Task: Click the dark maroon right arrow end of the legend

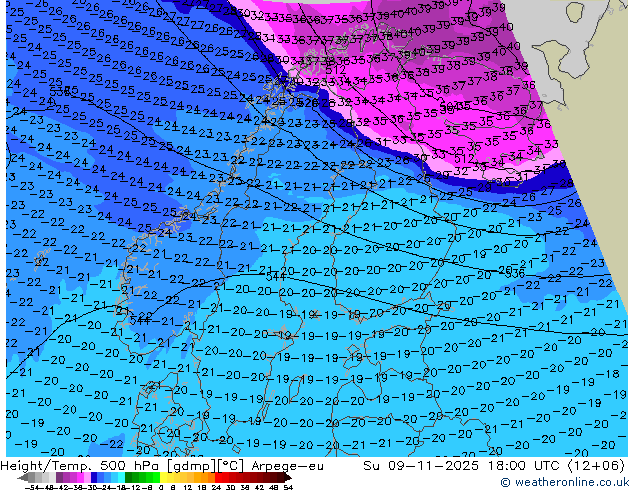Action: (x=287, y=478)
